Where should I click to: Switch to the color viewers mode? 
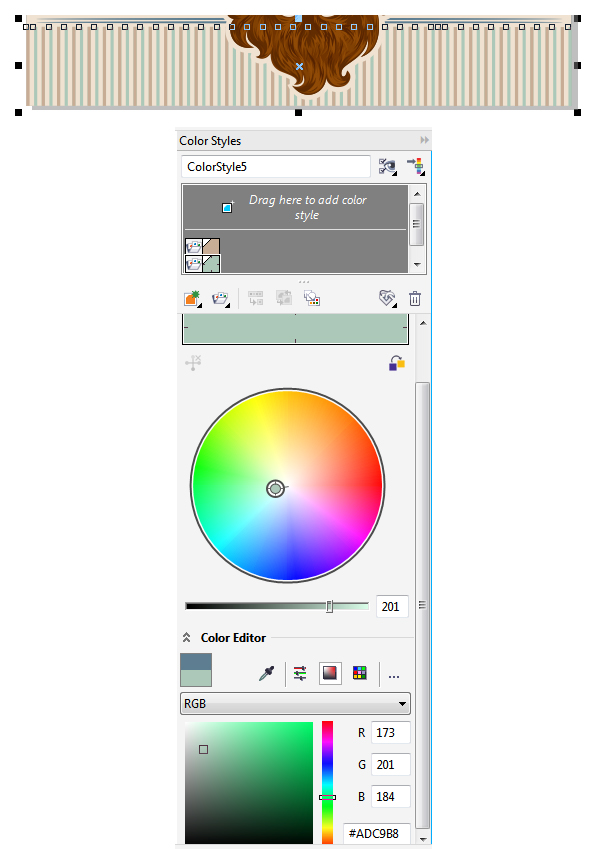tap(329, 674)
